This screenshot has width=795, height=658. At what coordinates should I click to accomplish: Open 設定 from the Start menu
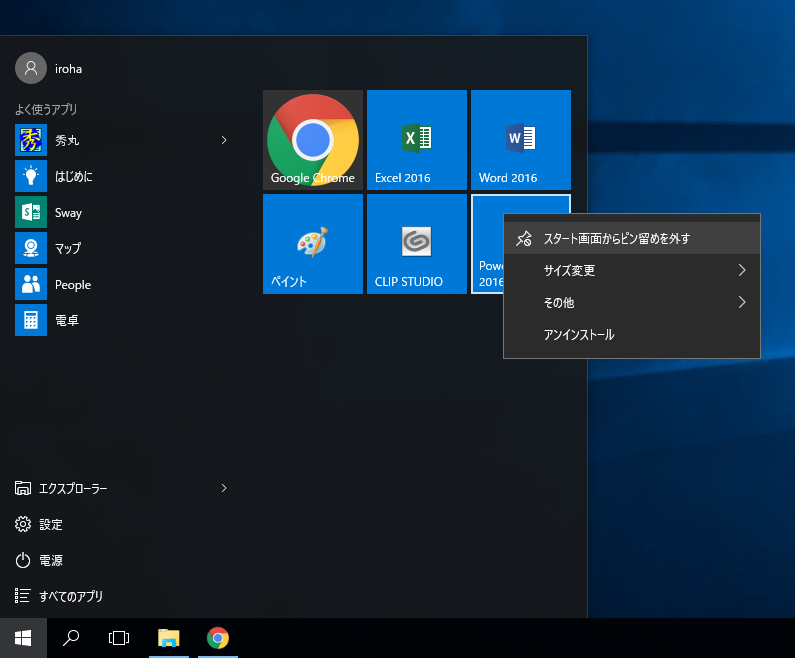click(x=50, y=524)
